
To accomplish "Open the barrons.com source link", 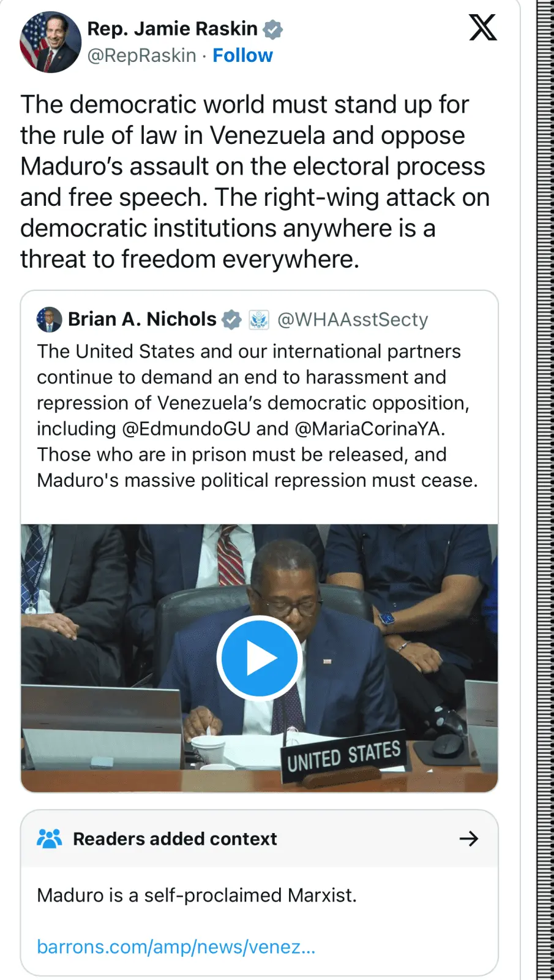I will point(176,947).
